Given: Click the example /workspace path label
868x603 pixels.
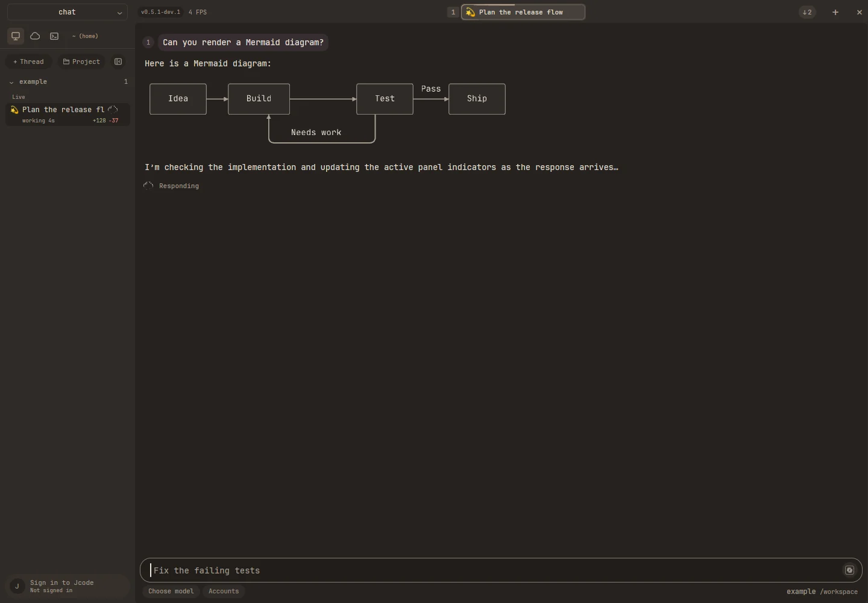Looking at the screenshot, I should point(822,592).
